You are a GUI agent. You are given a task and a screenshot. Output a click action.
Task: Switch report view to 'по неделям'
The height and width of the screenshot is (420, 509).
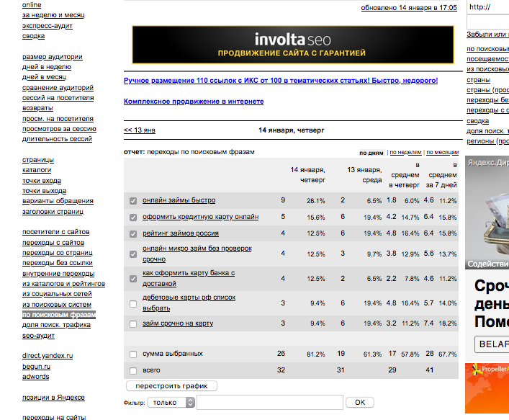tap(405, 152)
